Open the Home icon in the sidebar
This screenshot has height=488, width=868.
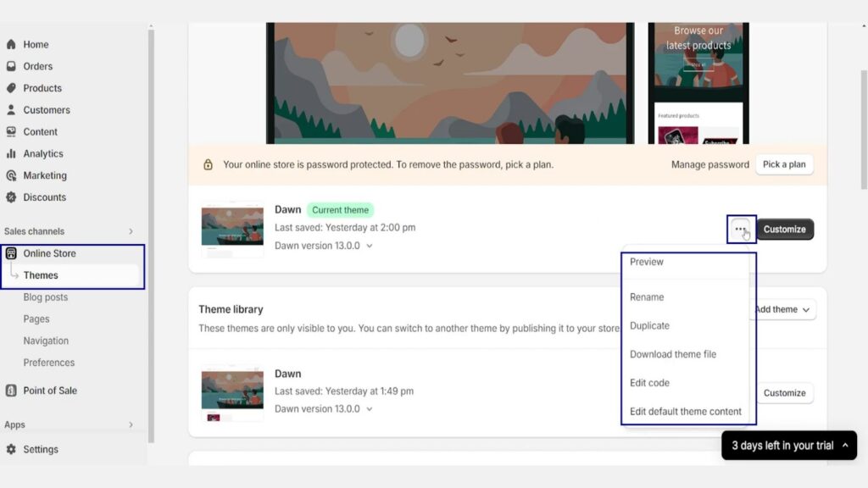[12, 44]
